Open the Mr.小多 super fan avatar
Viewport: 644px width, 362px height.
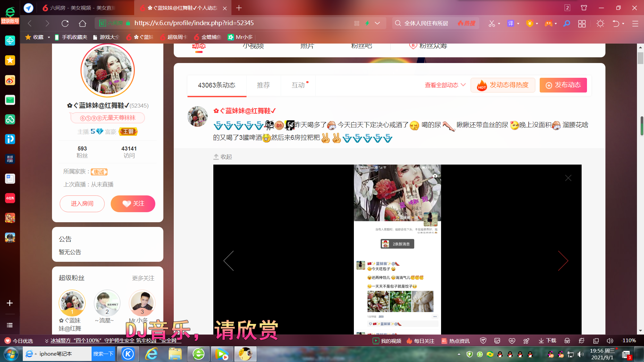[142, 303]
